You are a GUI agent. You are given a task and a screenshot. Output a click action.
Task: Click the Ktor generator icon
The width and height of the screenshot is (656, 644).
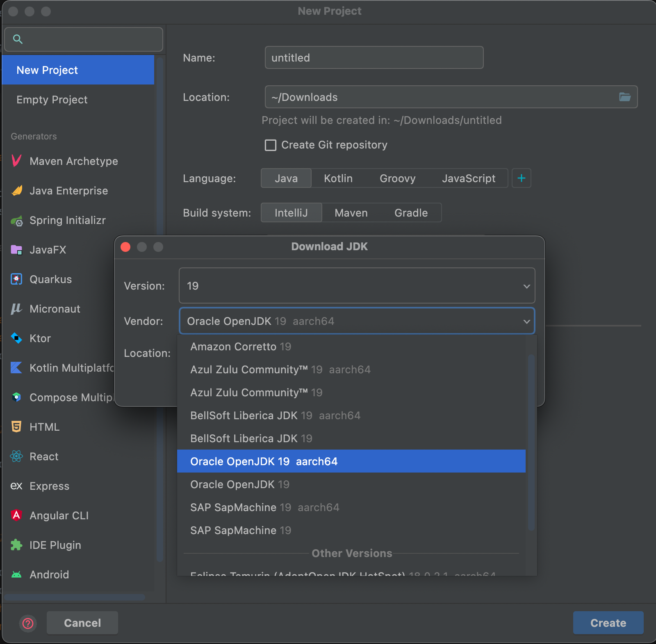16,338
